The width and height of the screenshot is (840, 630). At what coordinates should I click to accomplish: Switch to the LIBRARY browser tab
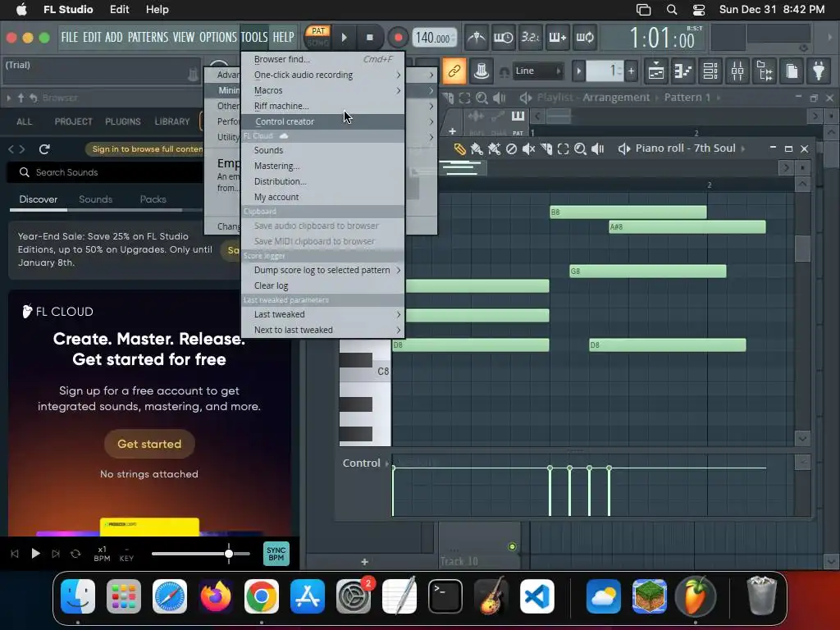172,121
